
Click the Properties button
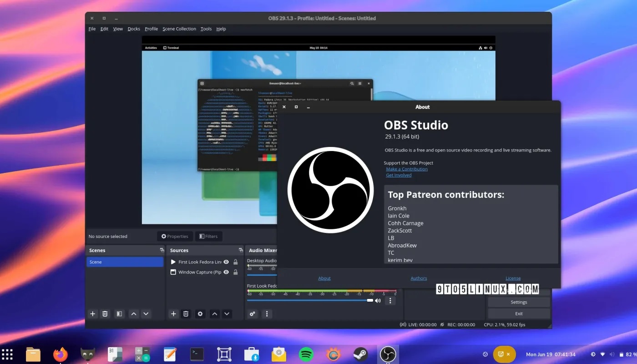[x=175, y=236]
